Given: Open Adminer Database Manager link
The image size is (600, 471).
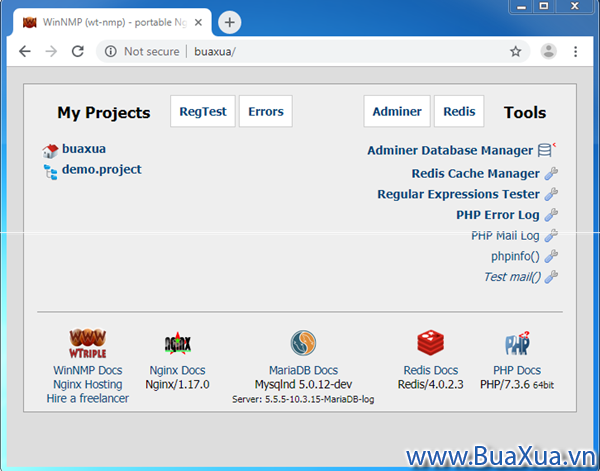Looking at the screenshot, I should 450,150.
